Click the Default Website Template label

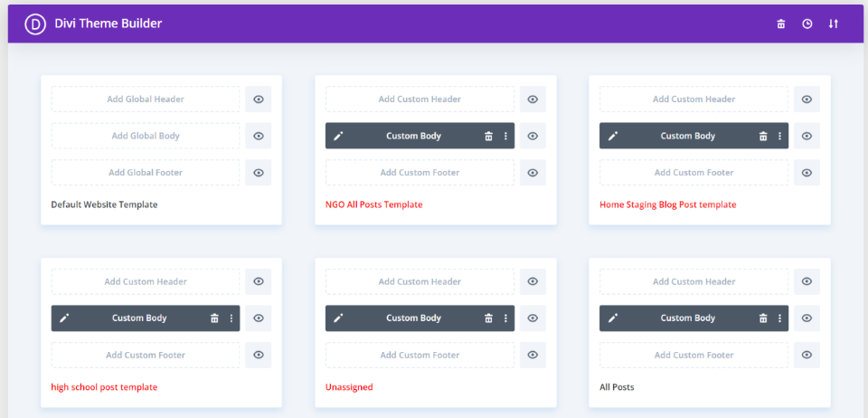pos(104,204)
